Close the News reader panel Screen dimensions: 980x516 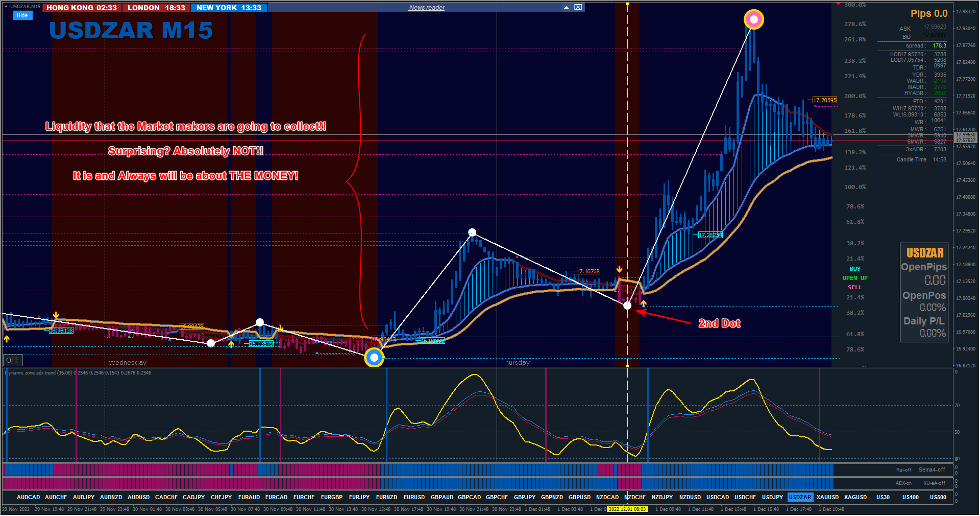(x=578, y=7)
